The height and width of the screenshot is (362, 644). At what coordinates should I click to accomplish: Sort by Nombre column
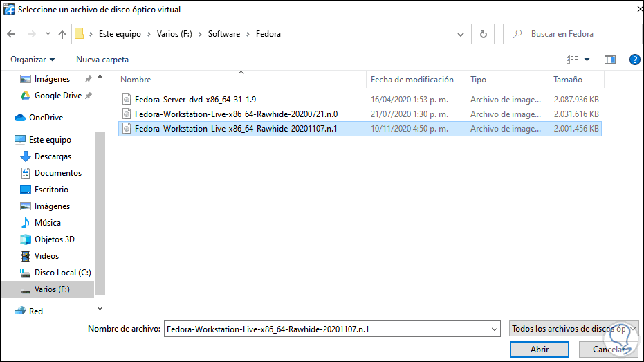(x=136, y=80)
